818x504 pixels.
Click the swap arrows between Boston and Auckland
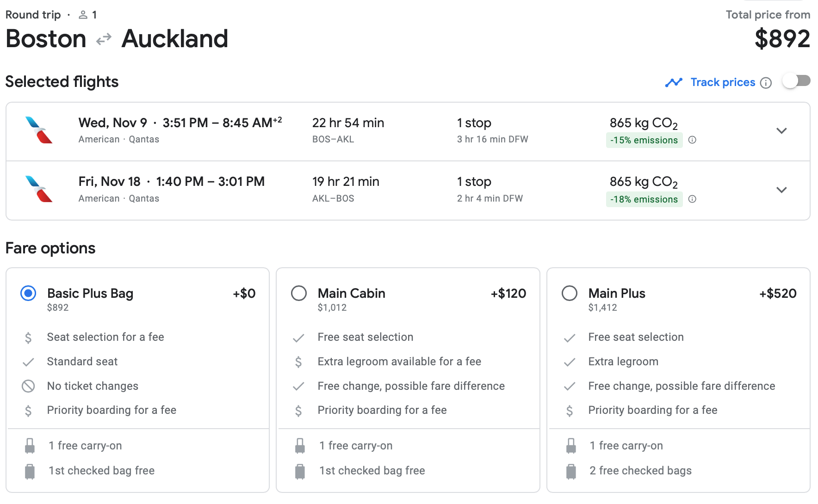pos(104,39)
